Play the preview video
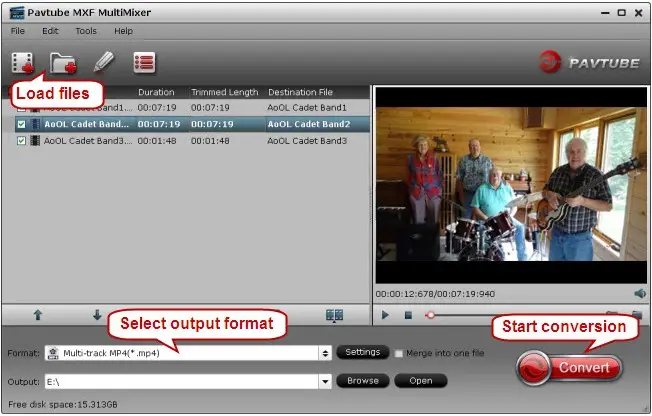Image resolution: width=652 pixels, height=416 pixels. [385, 315]
